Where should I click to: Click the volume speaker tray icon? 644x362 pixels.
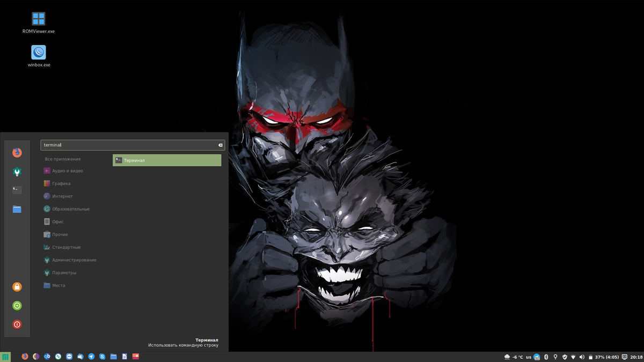(582, 357)
